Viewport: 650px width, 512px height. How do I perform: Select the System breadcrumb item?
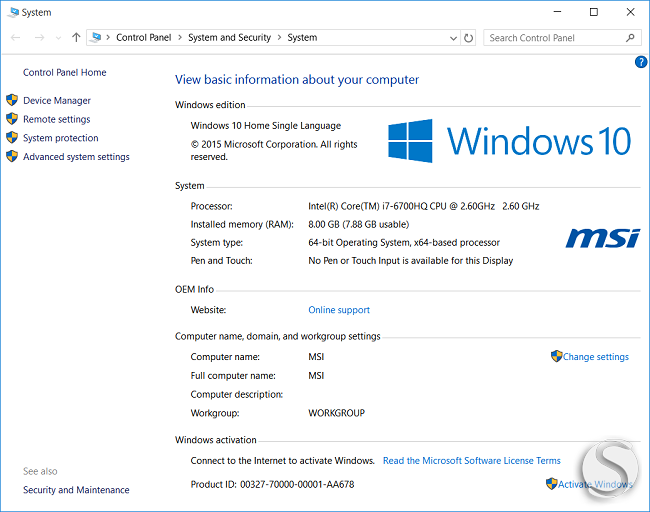[302, 38]
